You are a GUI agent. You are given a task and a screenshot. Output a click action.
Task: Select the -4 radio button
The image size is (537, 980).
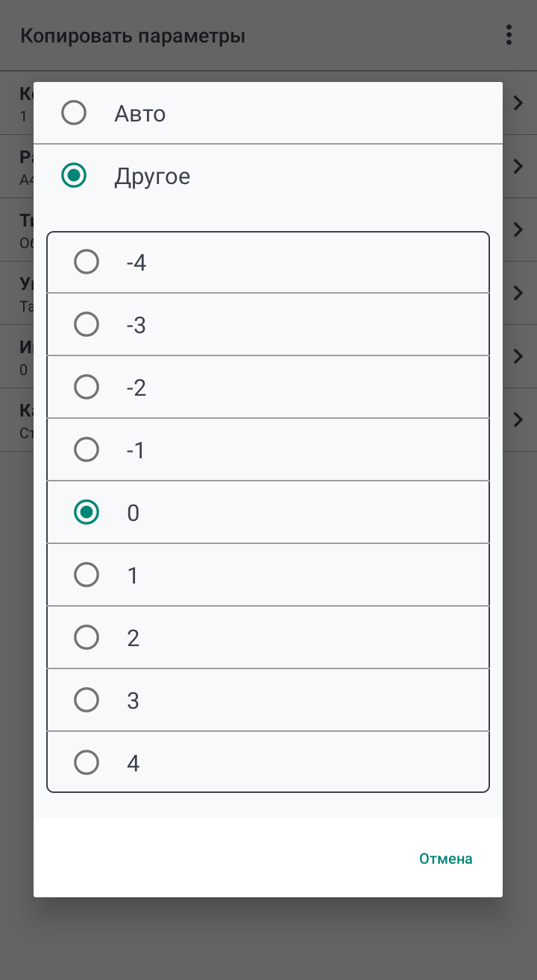[87, 262]
